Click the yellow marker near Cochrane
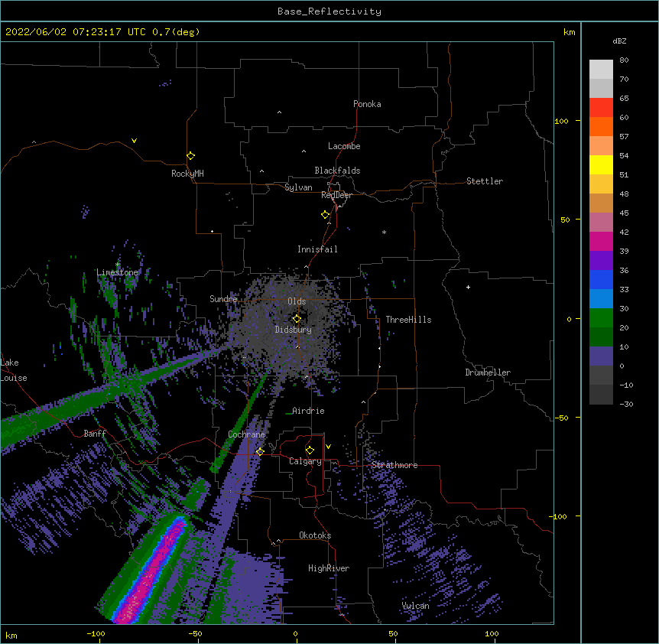 260,452
